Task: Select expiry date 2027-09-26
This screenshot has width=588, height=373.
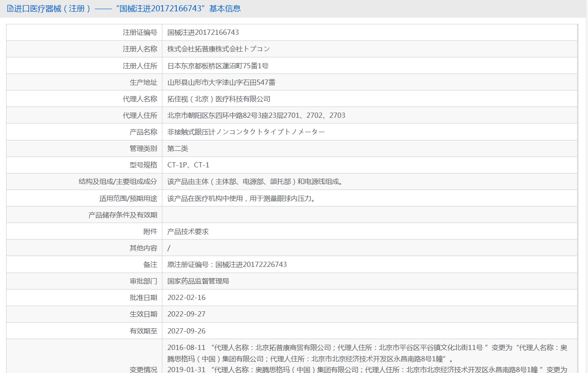Action: tap(187, 330)
